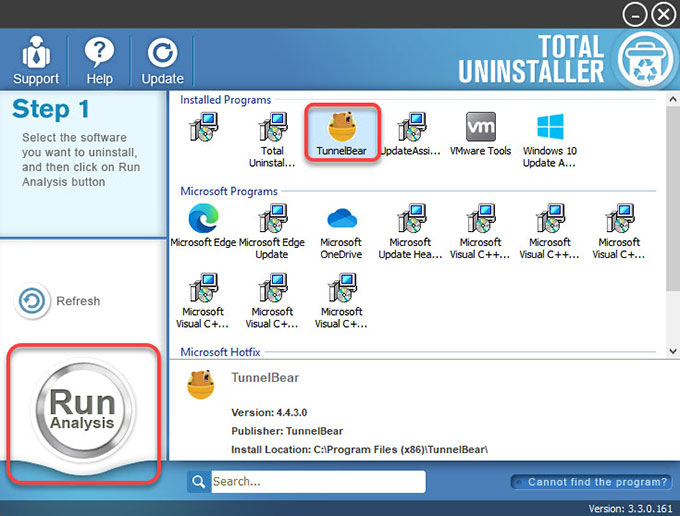Select the TunnelBear program icon
The image size is (680, 516).
click(x=342, y=134)
